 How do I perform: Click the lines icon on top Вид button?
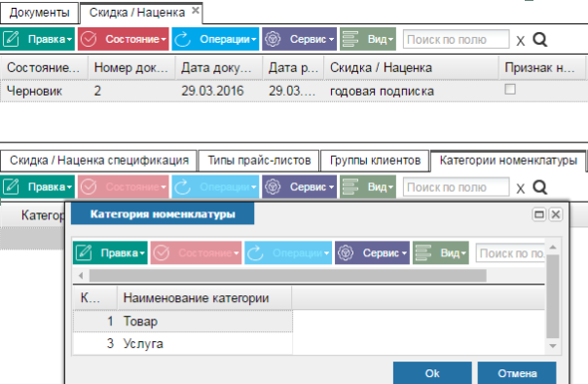(x=350, y=39)
